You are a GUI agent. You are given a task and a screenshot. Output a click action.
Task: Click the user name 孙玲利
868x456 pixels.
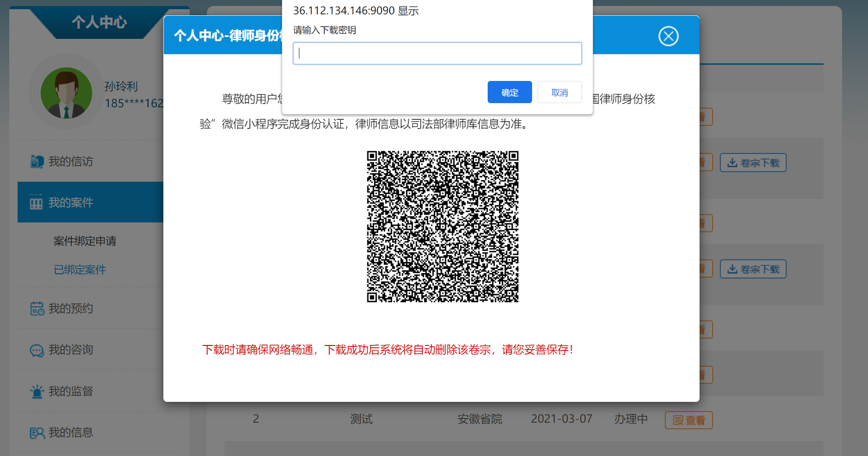point(121,86)
